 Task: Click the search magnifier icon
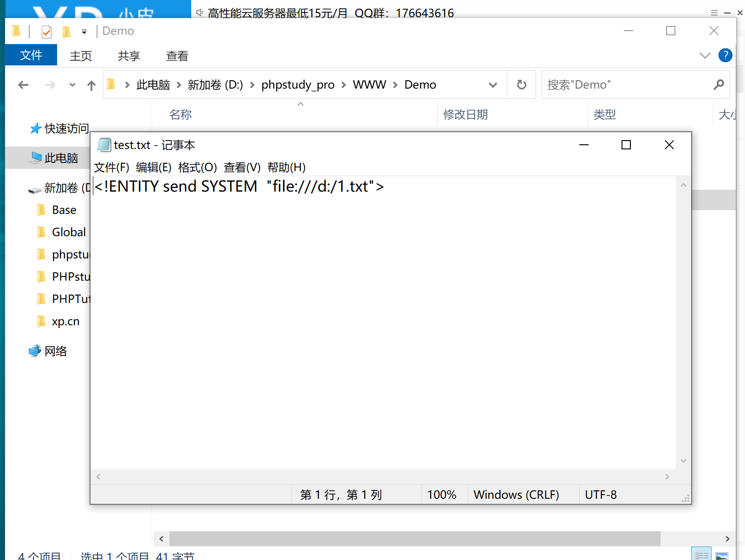pyautogui.click(x=719, y=84)
